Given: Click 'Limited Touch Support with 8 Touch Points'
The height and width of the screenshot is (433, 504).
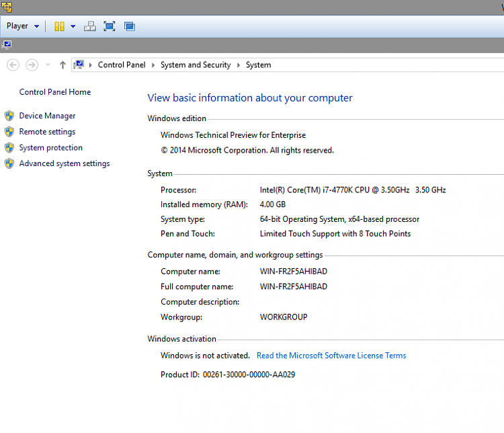Looking at the screenshot, I should 335,234.
